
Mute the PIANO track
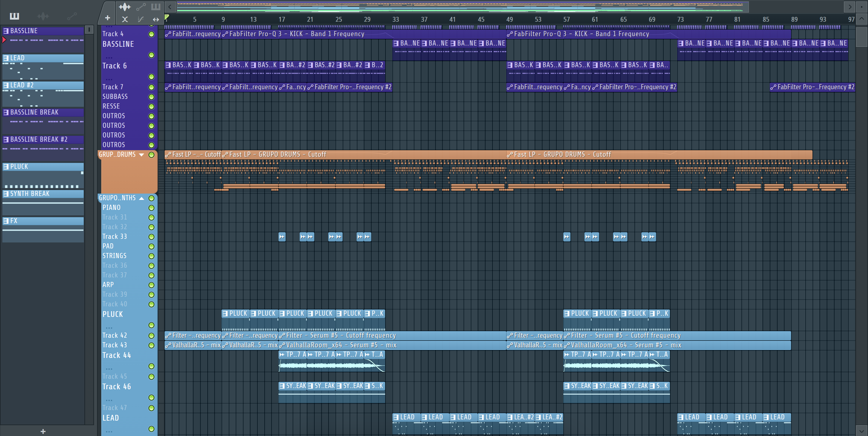151,208
